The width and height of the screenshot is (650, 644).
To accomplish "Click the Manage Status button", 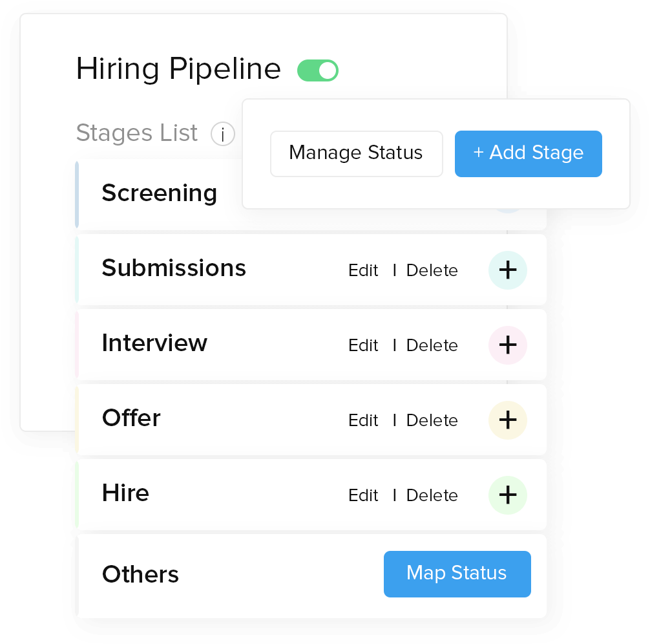I will [356, 153].
